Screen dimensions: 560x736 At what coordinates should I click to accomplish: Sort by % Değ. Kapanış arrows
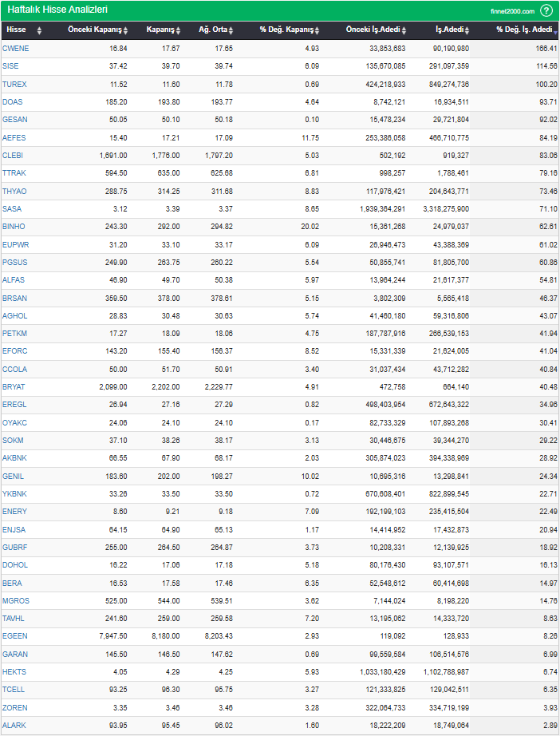click(317, 30)
